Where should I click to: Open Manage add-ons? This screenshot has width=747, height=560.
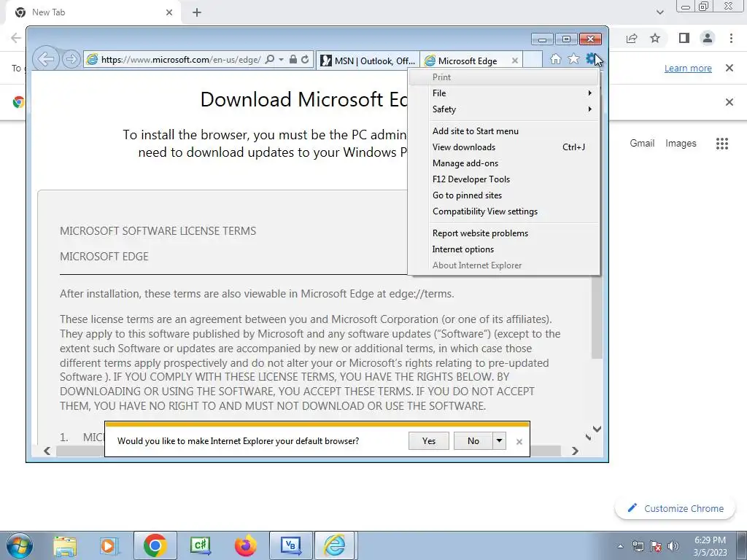click(x=503, y=163)
